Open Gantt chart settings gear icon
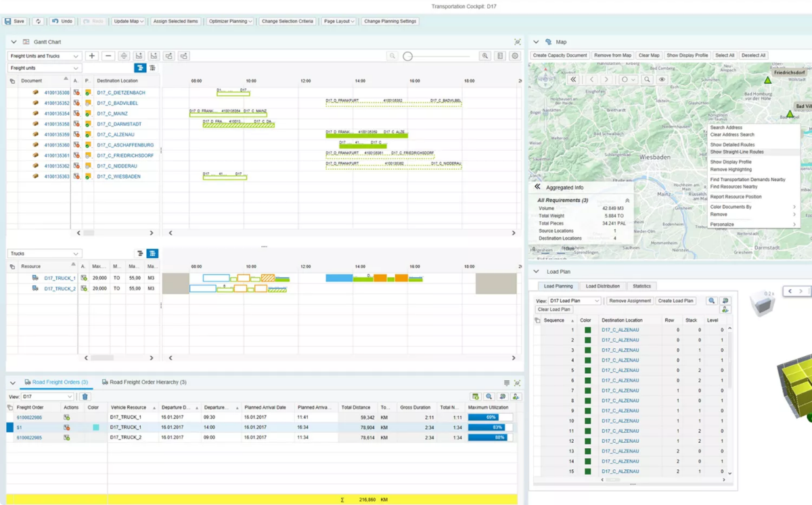The image size is (812, 505). pos(516,56)
